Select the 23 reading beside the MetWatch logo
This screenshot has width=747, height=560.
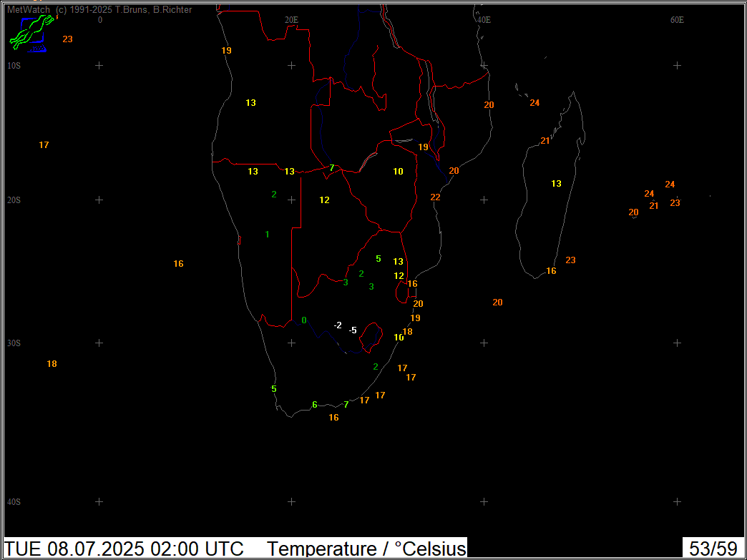click(x=68, y=39)
